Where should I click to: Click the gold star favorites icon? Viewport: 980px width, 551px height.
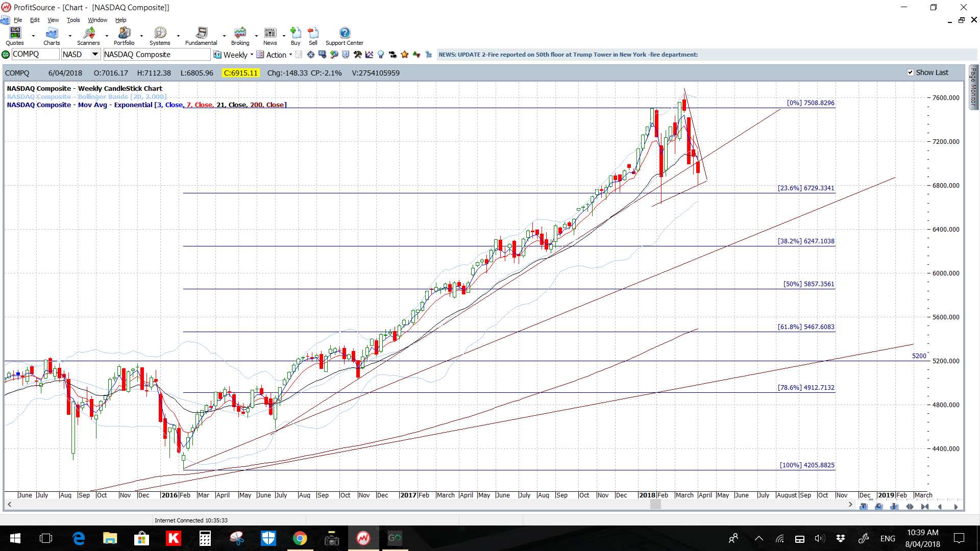click(405, 55)
